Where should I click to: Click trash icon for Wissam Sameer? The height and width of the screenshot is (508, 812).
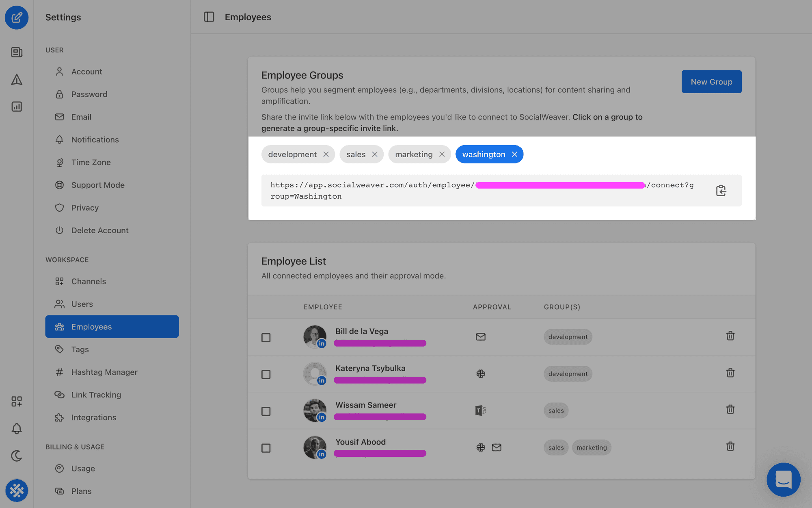click(x=730, y=409)
